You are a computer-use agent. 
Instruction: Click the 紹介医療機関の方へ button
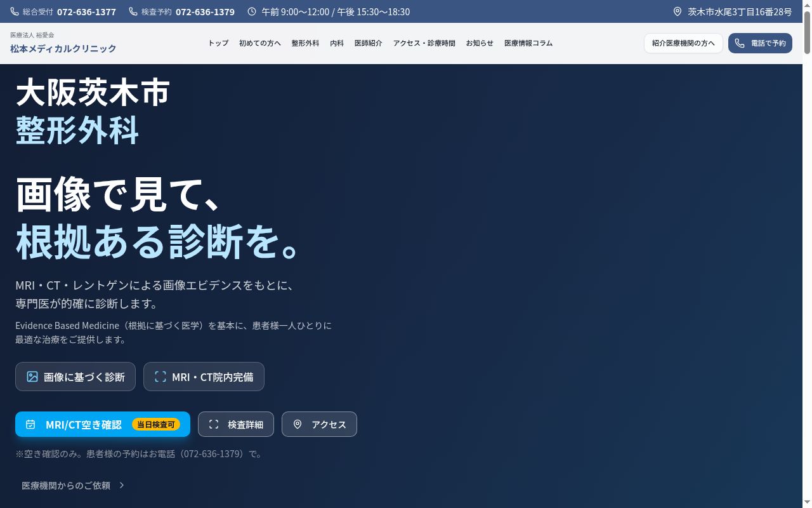coord(683,43)
